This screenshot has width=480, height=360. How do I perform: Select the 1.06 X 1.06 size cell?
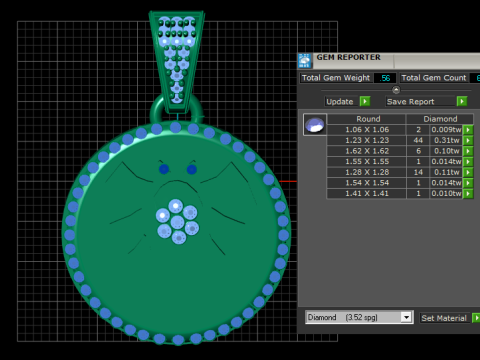coord(367,130)
